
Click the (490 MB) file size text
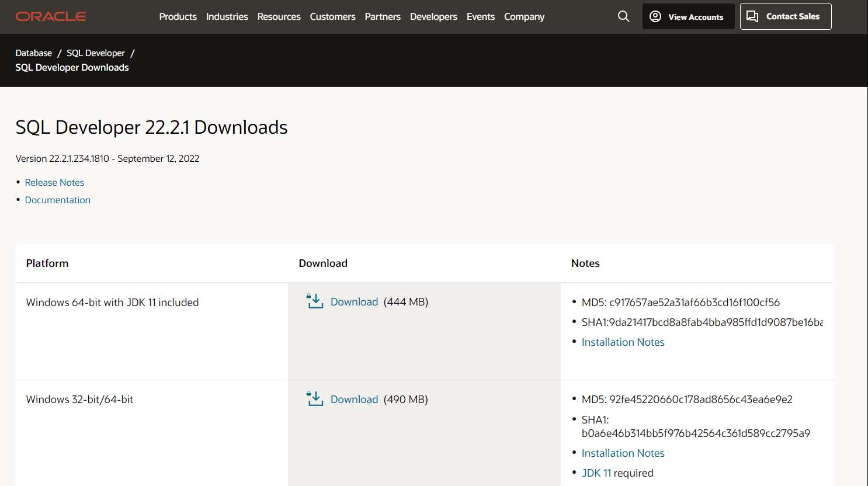[406, 399]
